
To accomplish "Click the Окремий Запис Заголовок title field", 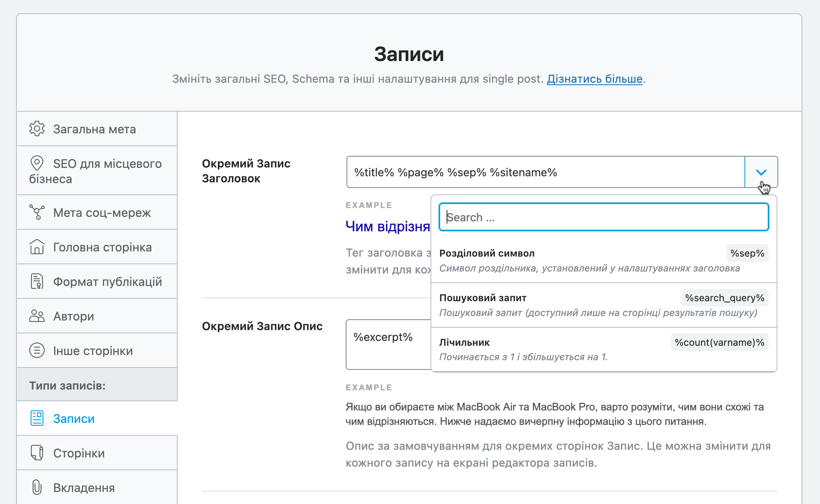I will 545,172.
